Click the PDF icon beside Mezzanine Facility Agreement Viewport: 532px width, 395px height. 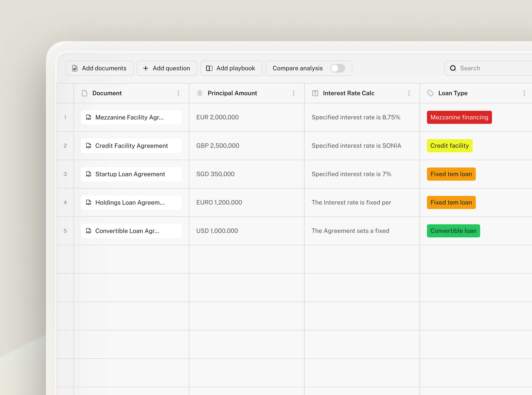pos(89,117)
